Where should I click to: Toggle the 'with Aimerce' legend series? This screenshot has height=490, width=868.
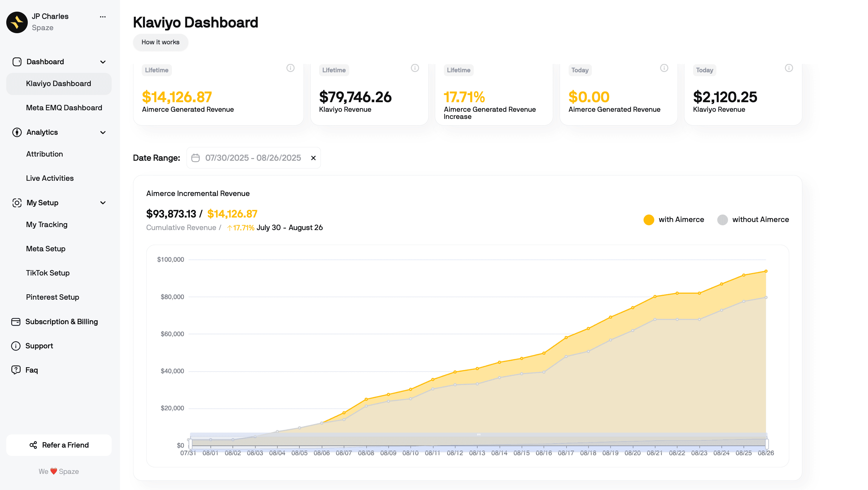coord(674,220)
